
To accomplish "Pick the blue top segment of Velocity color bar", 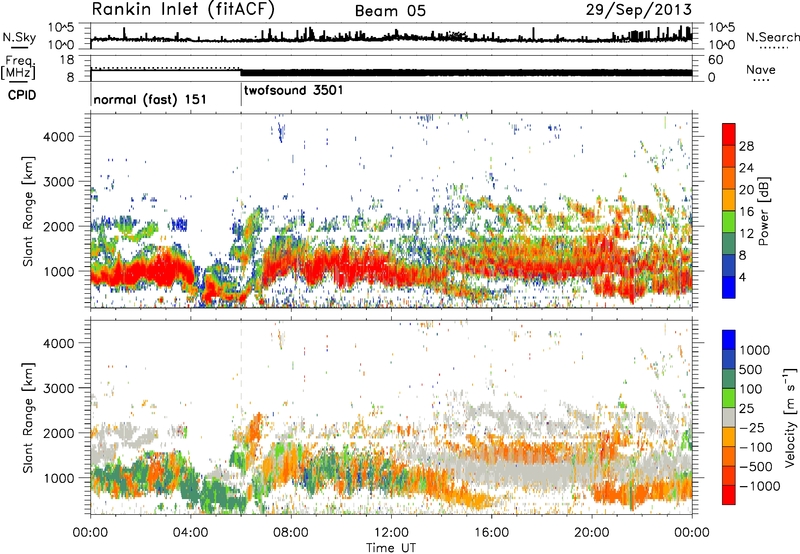I will 729,340.
